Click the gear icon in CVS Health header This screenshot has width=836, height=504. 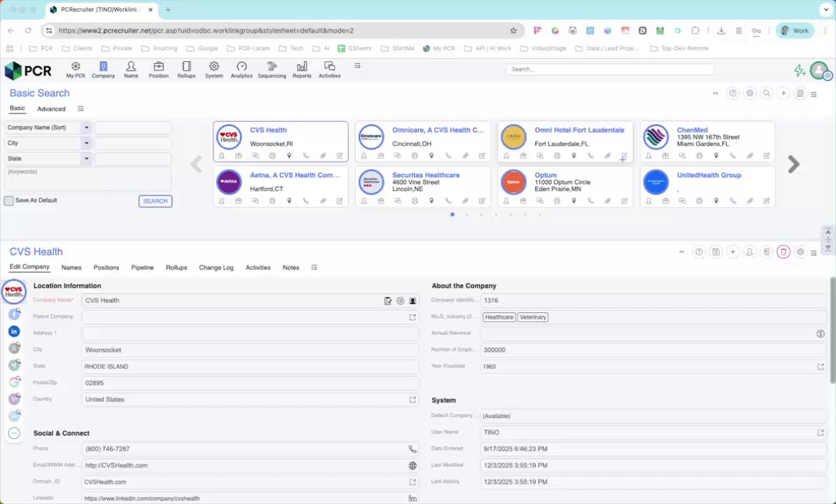800,252
